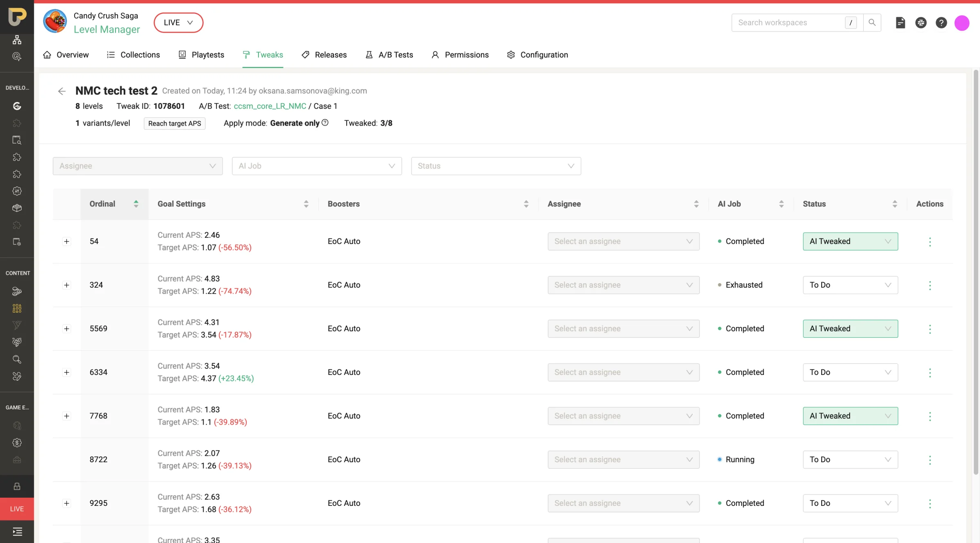Change To Do status for level 324
This screenshot has width=980, height=543.
850,285
